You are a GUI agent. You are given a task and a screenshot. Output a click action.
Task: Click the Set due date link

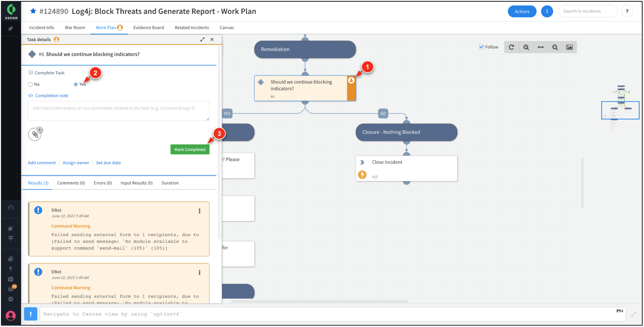pyautogui.click(x=109, y=163)
